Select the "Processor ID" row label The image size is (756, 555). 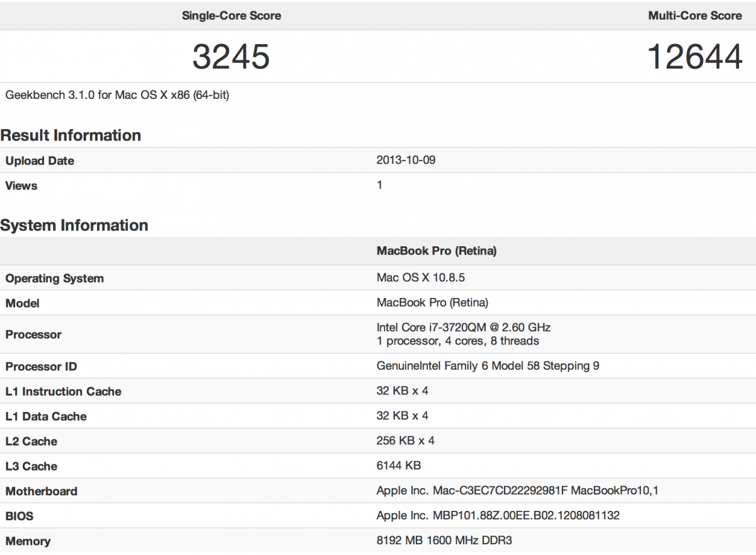41,367
